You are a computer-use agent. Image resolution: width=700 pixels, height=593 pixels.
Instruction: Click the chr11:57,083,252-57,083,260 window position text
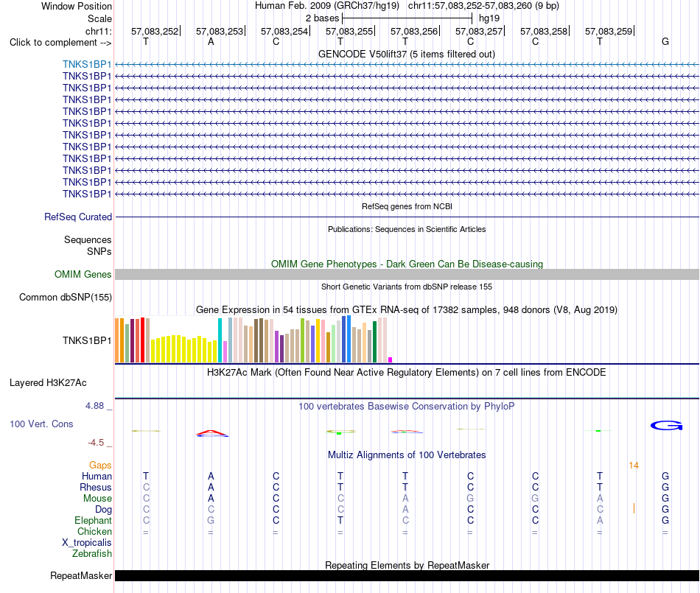(x=483, y=6)
